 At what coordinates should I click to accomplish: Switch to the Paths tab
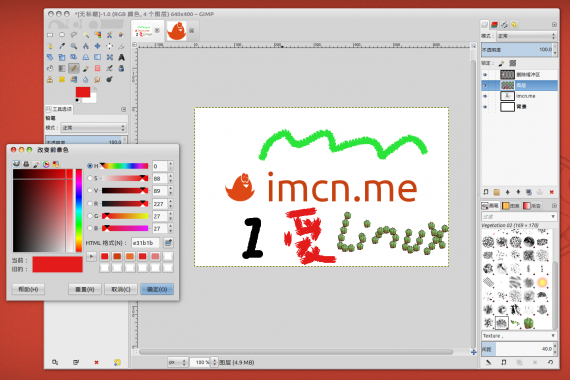[x=504, y=25]
